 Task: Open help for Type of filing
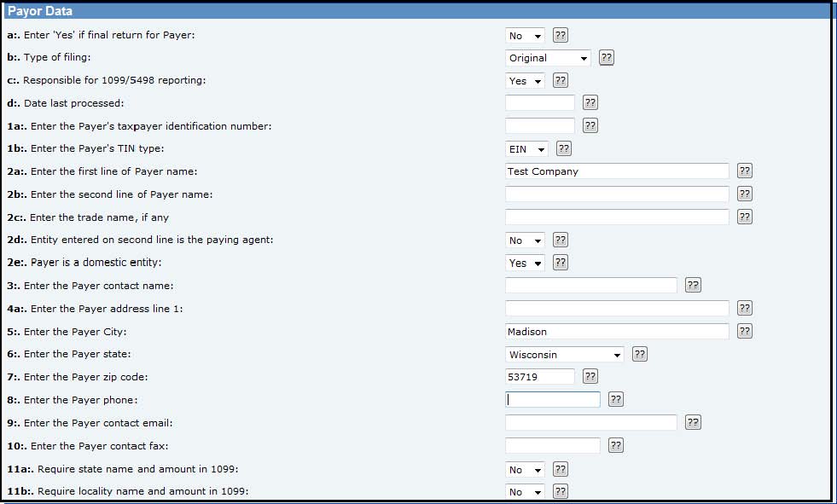[x=607, y=58]
